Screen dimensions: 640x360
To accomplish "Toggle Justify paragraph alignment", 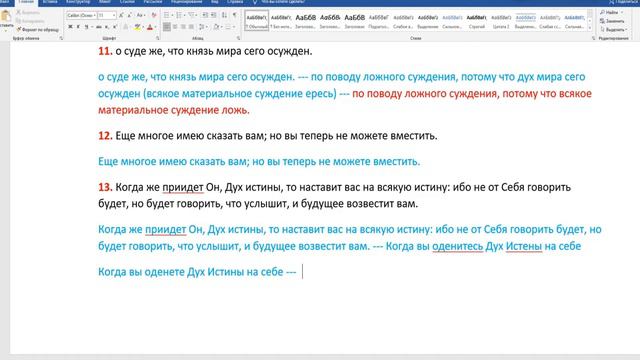I will pyautogui.click(x=191, y=27).
